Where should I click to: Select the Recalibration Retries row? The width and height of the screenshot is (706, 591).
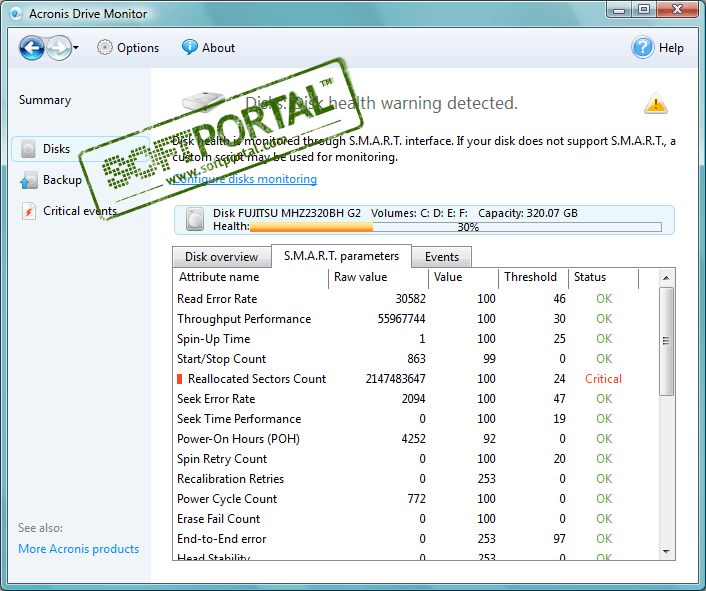(416, 479)
